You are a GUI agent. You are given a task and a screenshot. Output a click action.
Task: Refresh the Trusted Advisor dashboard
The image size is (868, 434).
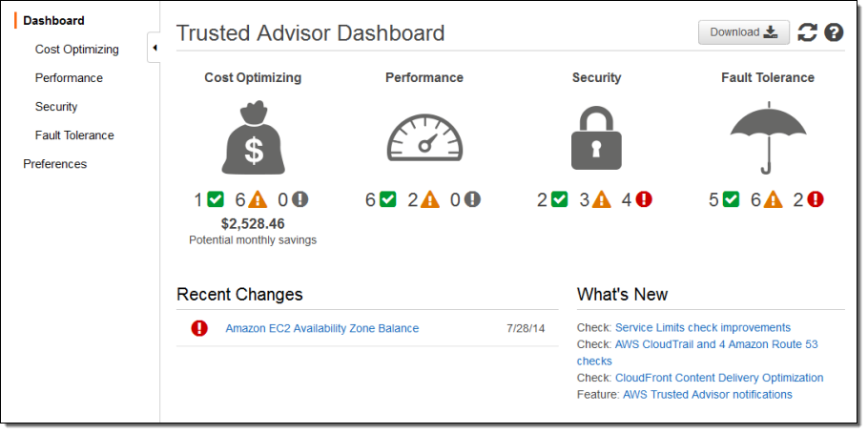point(808,32)
